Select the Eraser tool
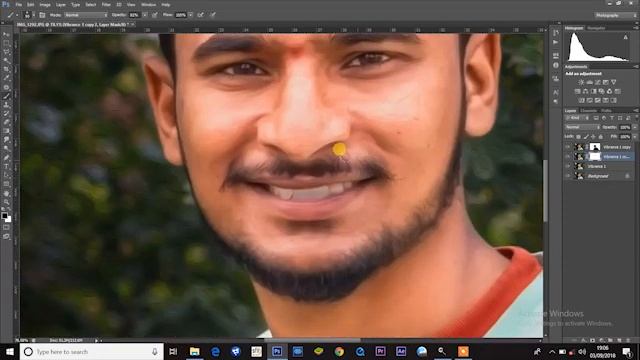Screen dimensions: 640x360 click(x=6, y=122)
